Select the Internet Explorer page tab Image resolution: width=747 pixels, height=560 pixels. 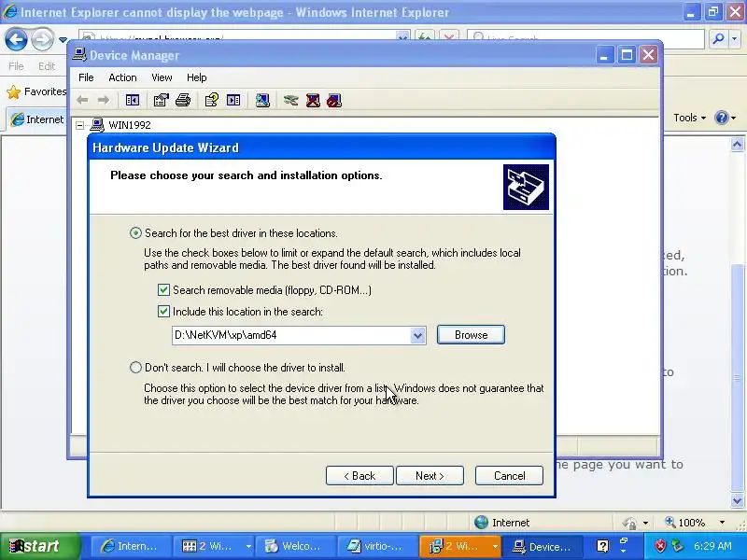point(36,119)
